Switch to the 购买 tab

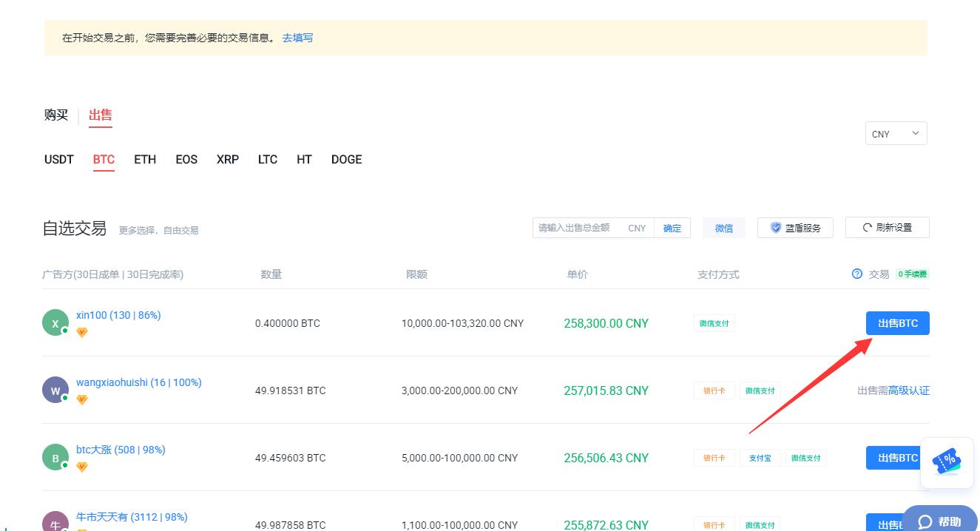tap(56, 115)
